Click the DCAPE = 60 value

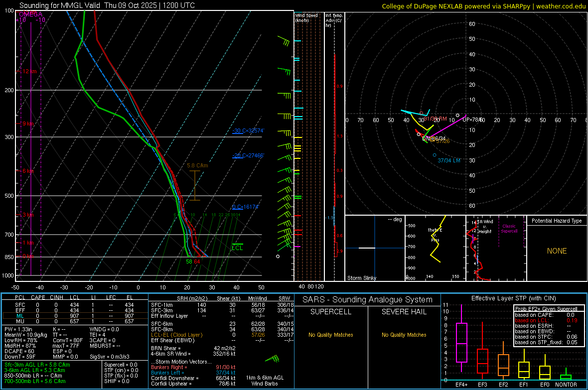pyautogui.click(x=19, y=351)
